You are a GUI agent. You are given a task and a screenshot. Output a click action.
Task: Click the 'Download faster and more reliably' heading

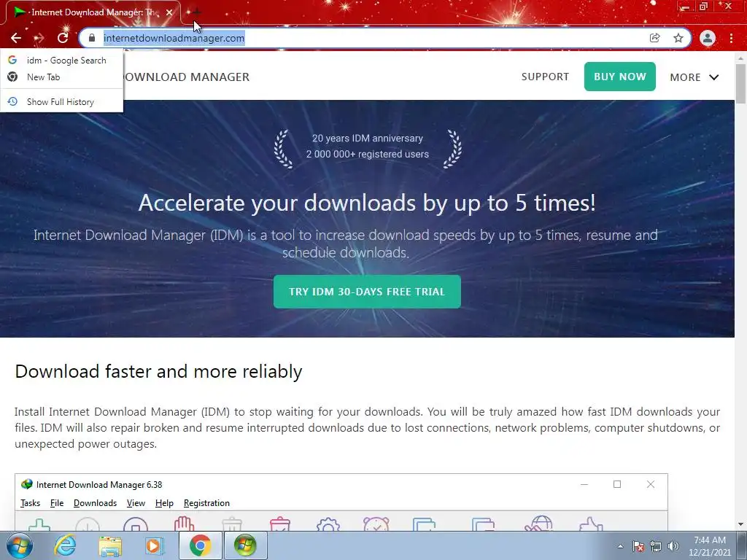click(158, 371)
